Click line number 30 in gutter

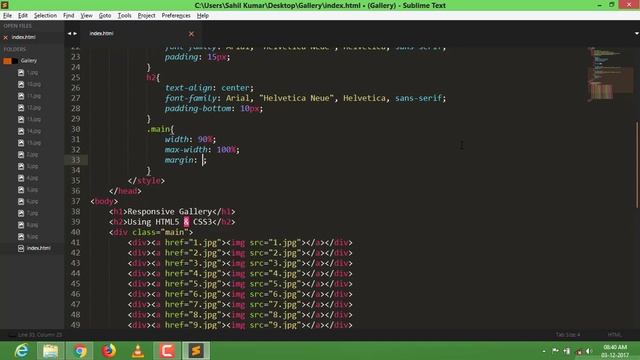tap(76, 129)
